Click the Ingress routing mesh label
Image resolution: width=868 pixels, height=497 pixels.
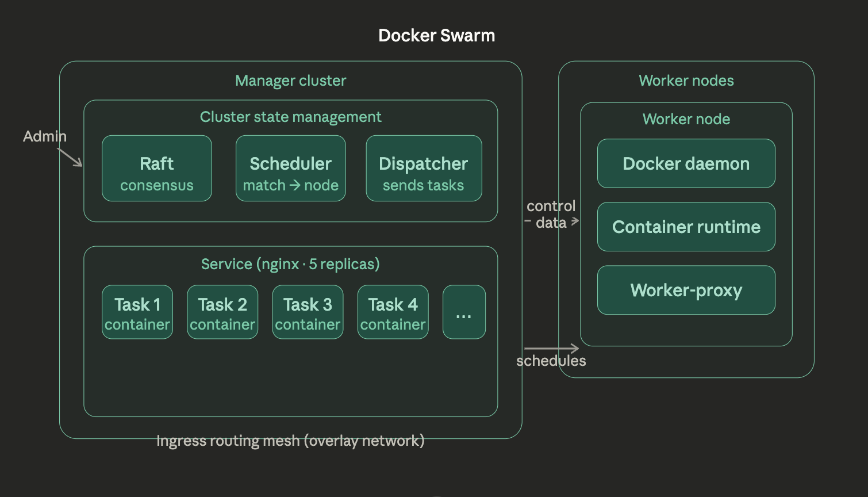point(290,441)
